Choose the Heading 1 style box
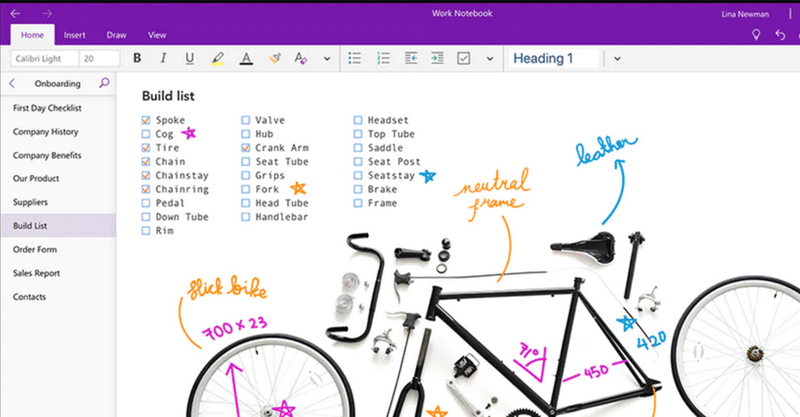This screenshot has width=800, height=417. click(553, 58)
